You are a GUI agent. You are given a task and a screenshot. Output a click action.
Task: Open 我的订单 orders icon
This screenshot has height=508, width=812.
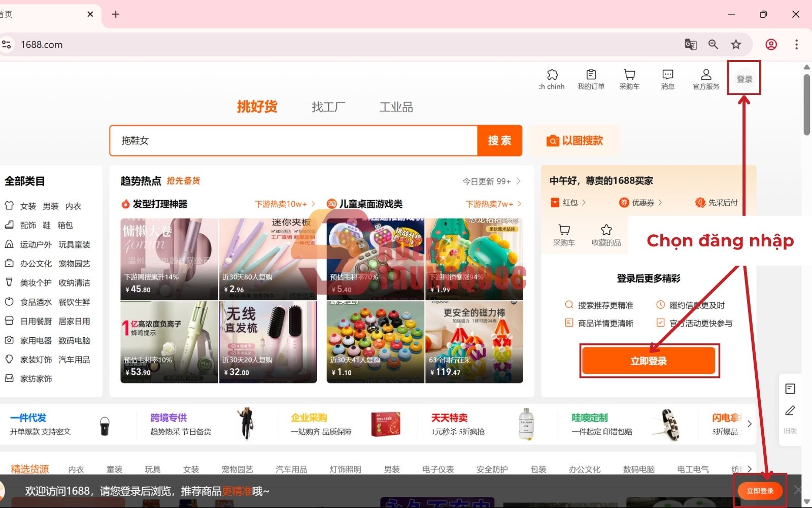coord(591,75)
